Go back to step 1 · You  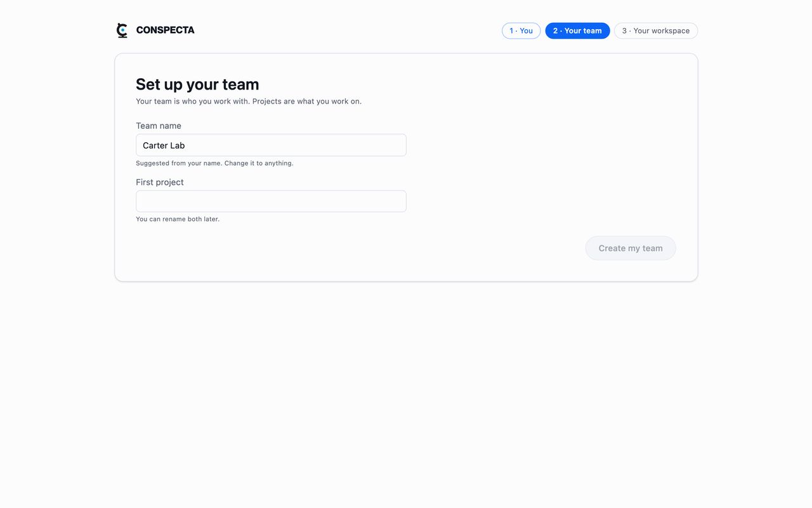coord(521,30)
